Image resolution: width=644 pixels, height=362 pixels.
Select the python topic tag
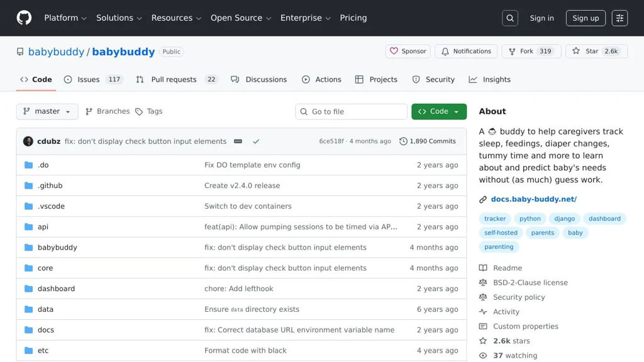pos(530,219)
